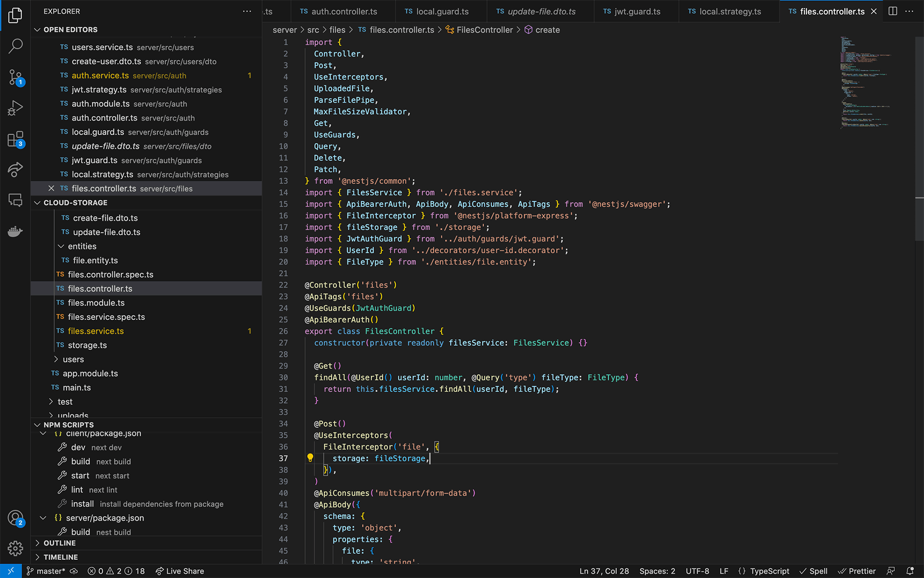
Task: Open the Manage gear icon
Action: click(15, 549)
